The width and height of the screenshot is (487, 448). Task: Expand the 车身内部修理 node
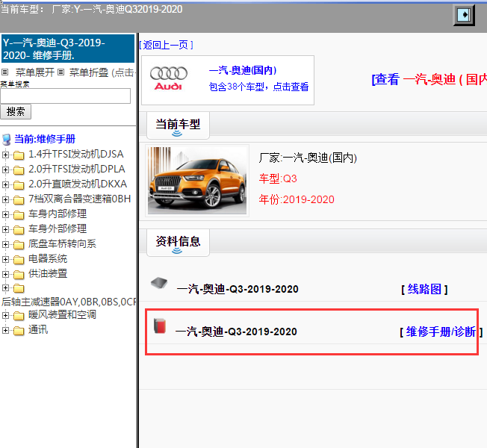[x=5, y=214]
